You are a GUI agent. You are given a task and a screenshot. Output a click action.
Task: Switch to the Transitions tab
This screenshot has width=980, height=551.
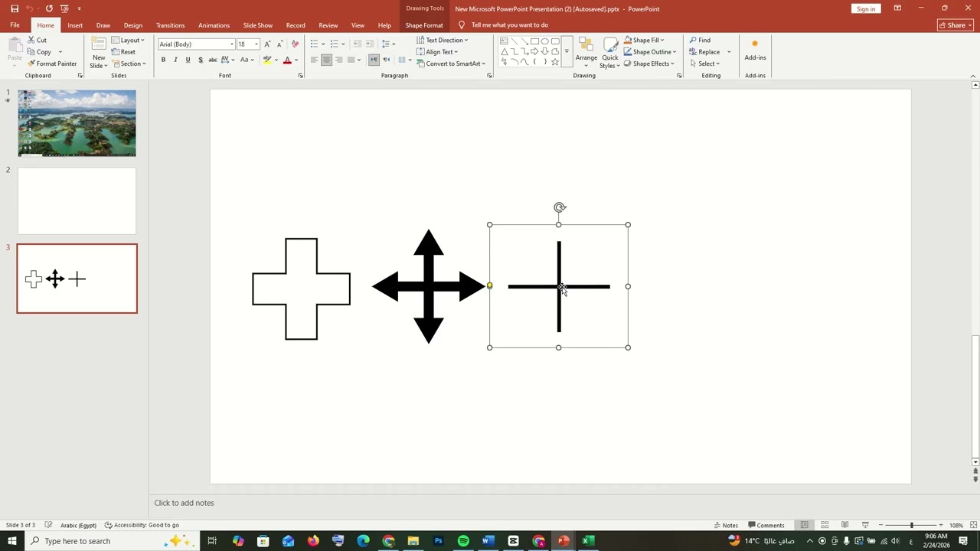pos(170,25)
